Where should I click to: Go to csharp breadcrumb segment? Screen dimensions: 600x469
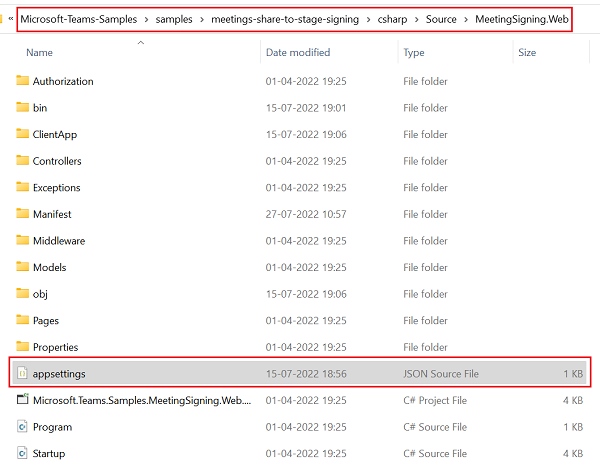coord(392,19)
